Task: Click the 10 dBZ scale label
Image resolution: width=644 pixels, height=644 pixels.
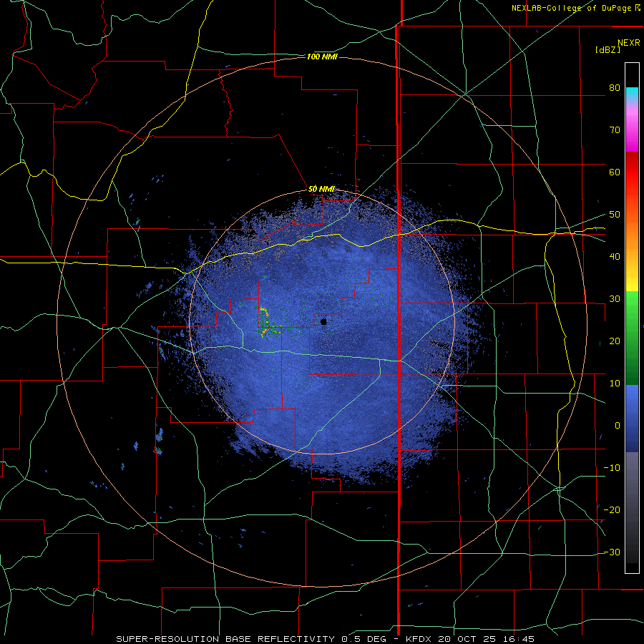Action: pos(615,384)
